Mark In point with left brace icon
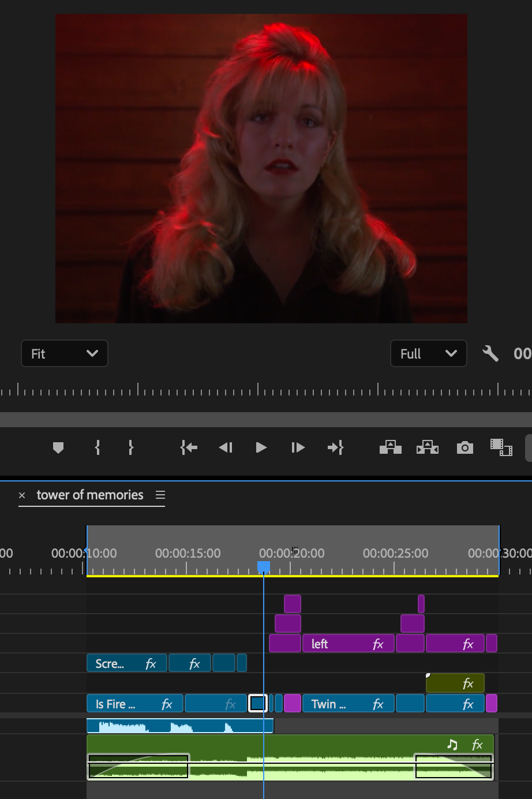Viewport: 532px width, 799px height. (98, 447)
